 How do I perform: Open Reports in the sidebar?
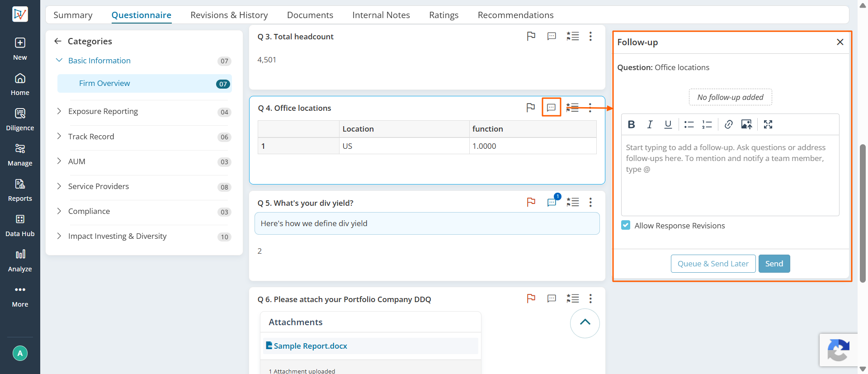coord(20,190)
